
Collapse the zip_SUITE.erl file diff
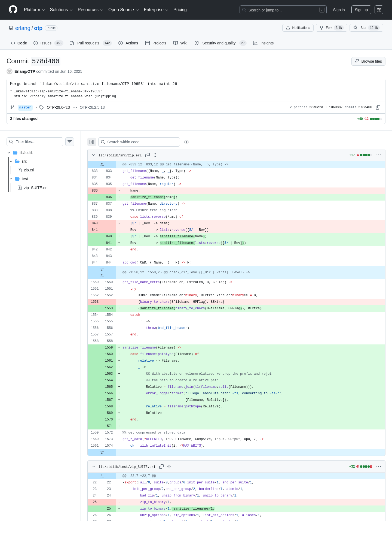[x=94, y=467]
